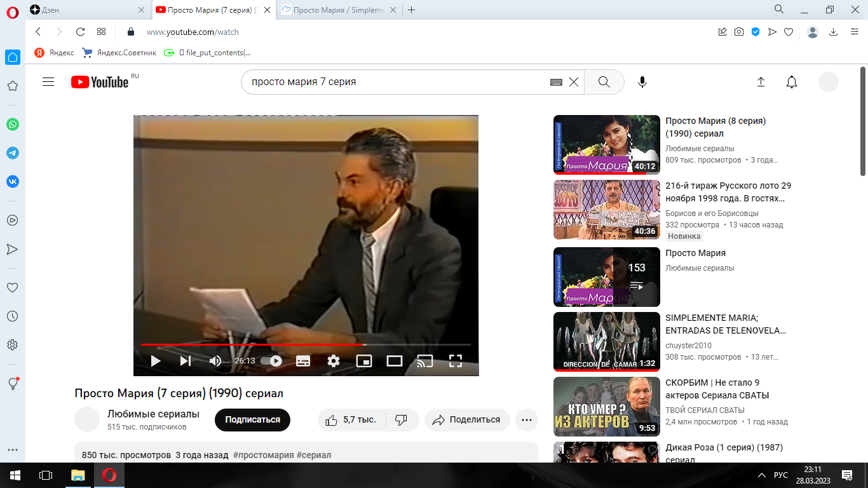
Task: Clear the search query
Action: 573,82
